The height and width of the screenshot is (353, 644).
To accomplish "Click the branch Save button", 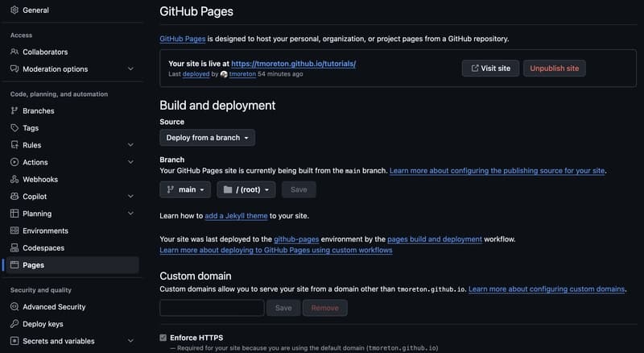I will pos(299,189).
